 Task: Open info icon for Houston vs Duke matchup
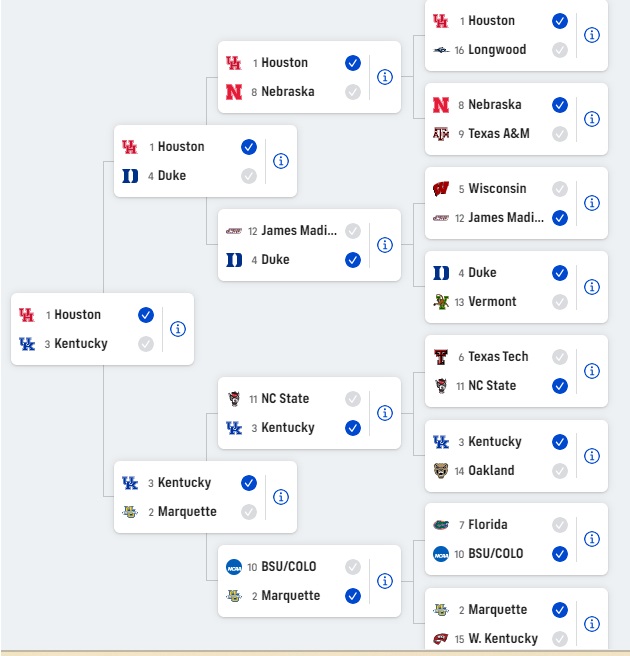(x=281, y=161)
